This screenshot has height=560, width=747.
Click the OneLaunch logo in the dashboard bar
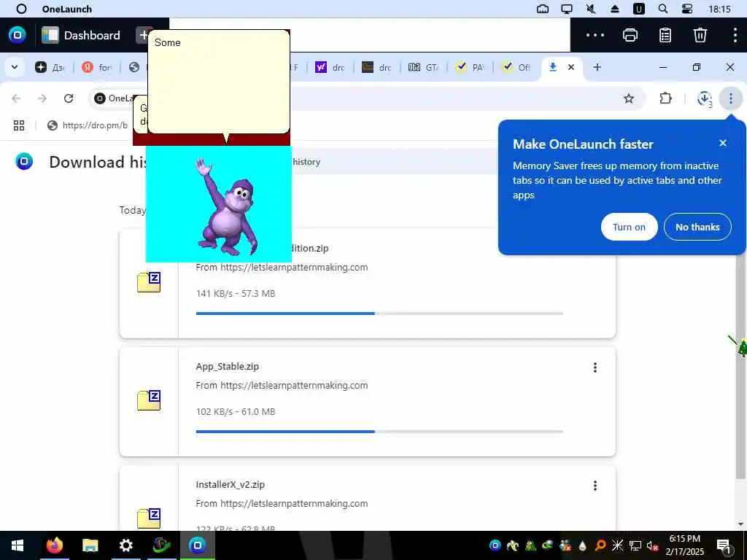point(18,35)
